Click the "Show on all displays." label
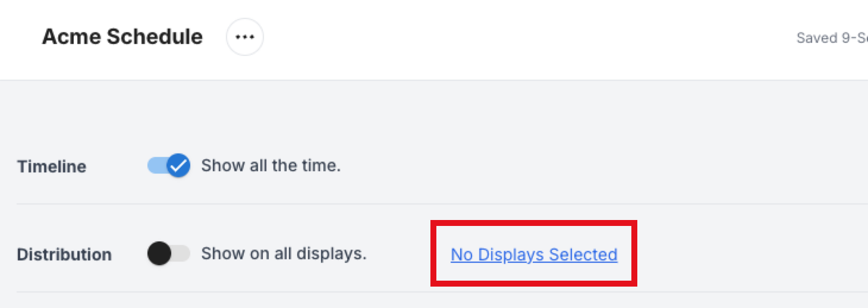 point(284,253)
